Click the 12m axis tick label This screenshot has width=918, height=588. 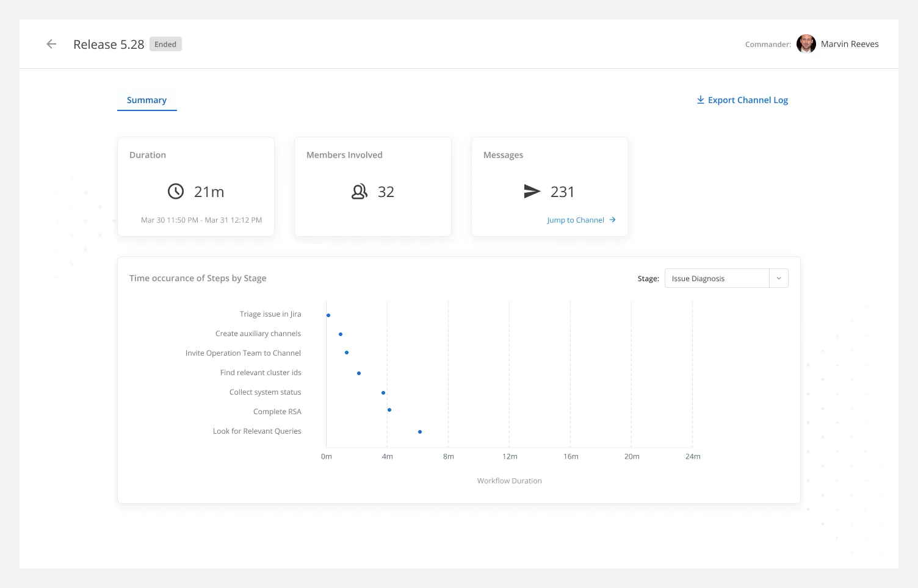pyautogui.click(x=510, y=456)
